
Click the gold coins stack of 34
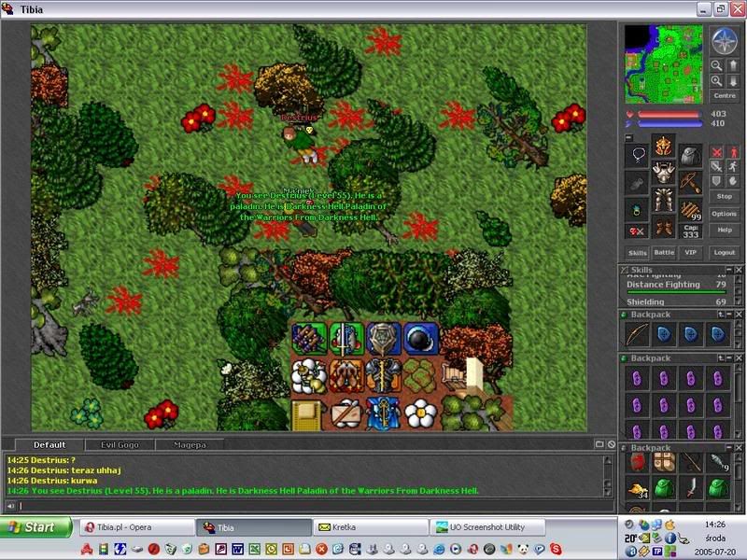(637, 489)
